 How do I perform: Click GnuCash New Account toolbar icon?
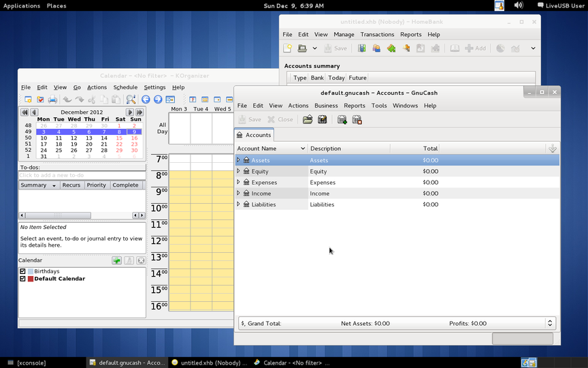click(342, 119)
